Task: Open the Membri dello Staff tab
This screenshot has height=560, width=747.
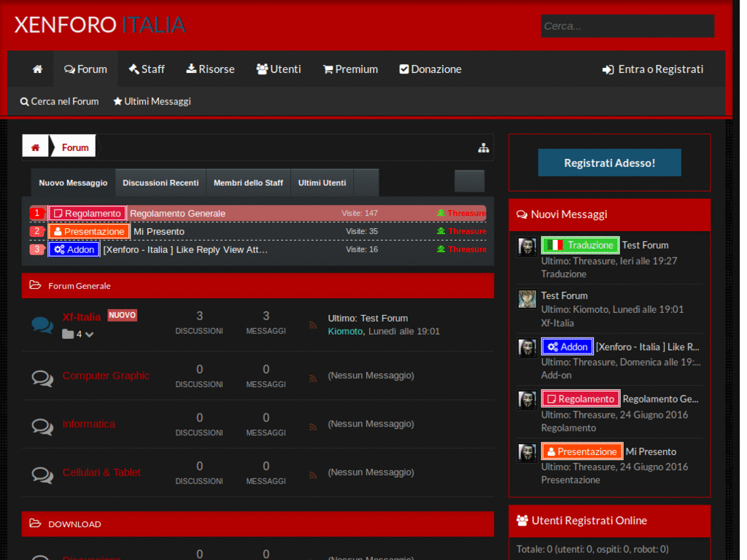Action: [248, 183]
